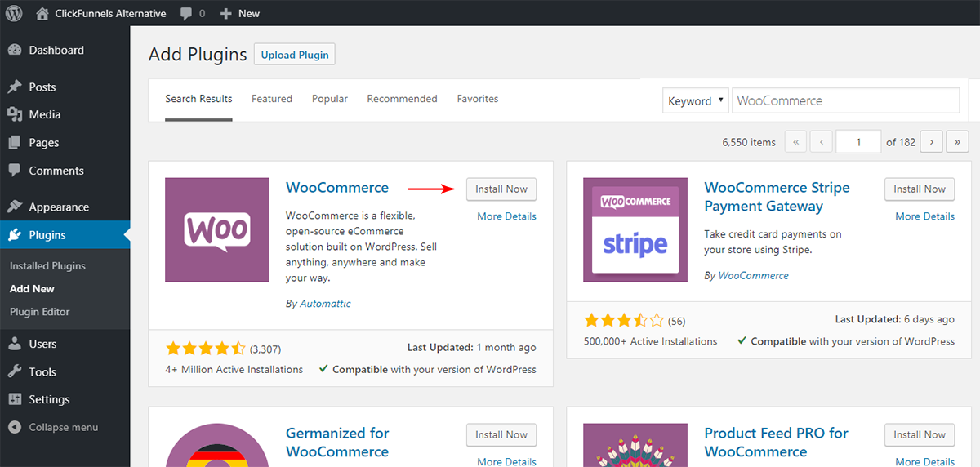Click the plugin search field containing WooCommerce
This screenshot has height=467, width=980.
point(845,100)
